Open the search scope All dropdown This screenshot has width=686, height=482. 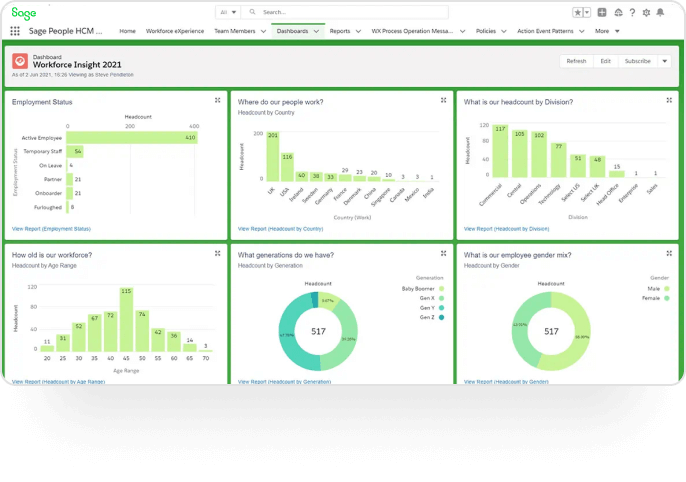(x=228, y=12)
